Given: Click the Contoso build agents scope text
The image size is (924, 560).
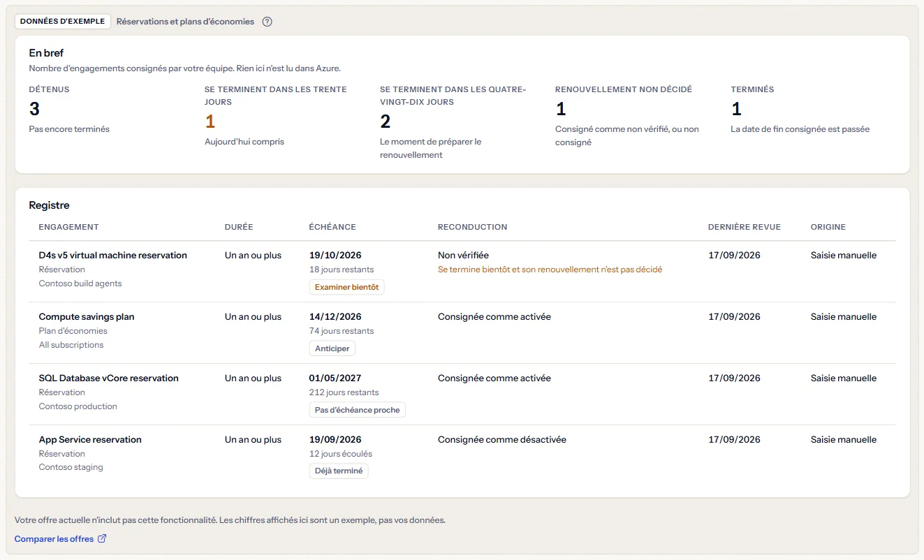Looking at the screenshot, I should (80, 283).
